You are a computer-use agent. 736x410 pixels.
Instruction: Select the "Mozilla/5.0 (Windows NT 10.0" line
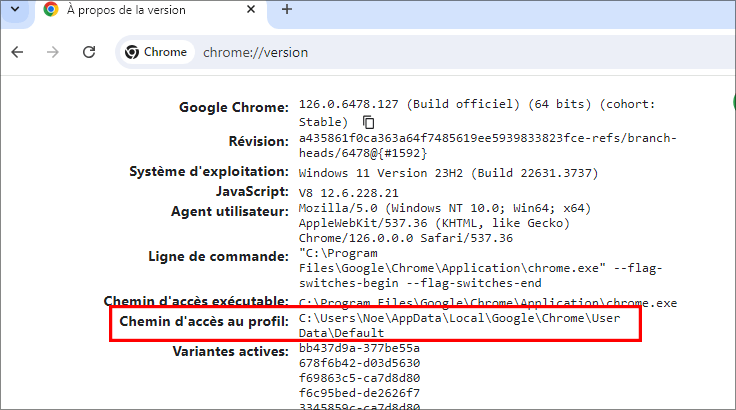pyautogui.click(x=445, y=208)
